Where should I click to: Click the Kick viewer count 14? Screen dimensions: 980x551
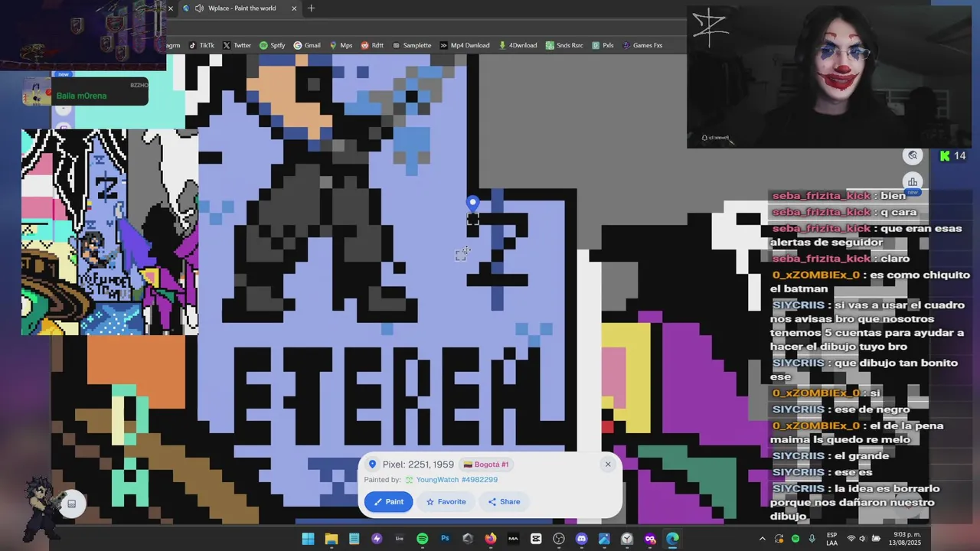coord(952,155)
